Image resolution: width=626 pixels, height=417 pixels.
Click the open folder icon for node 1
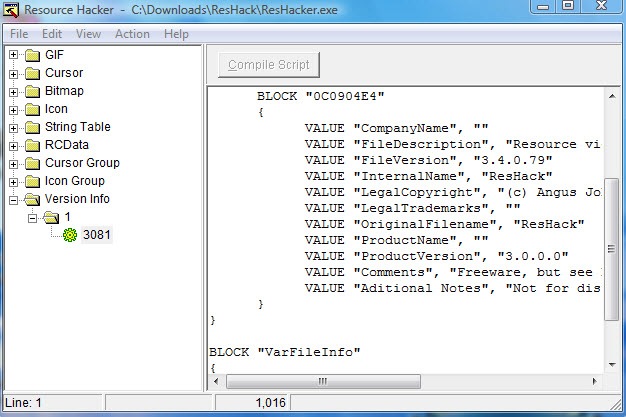[51, 218]
